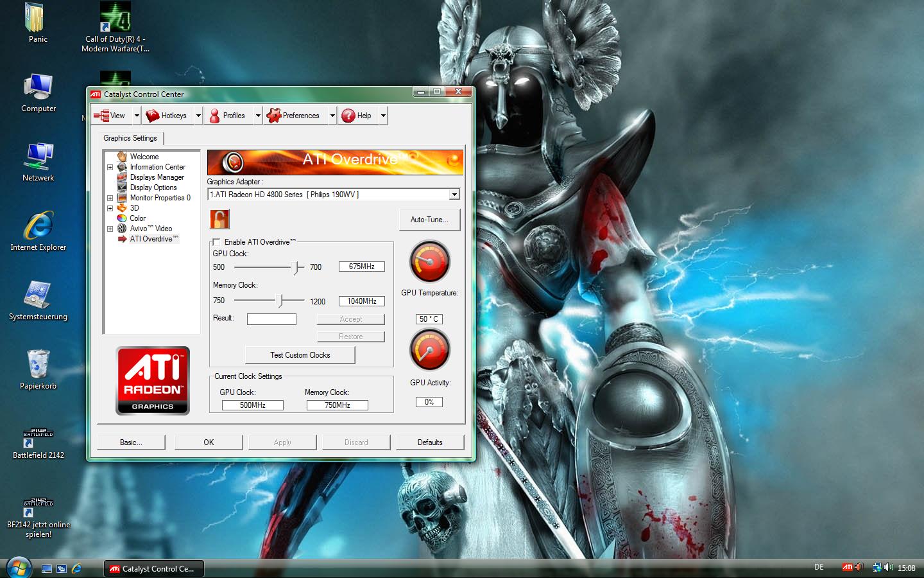
Task: Click the Apply button
Action: [282, 442]
